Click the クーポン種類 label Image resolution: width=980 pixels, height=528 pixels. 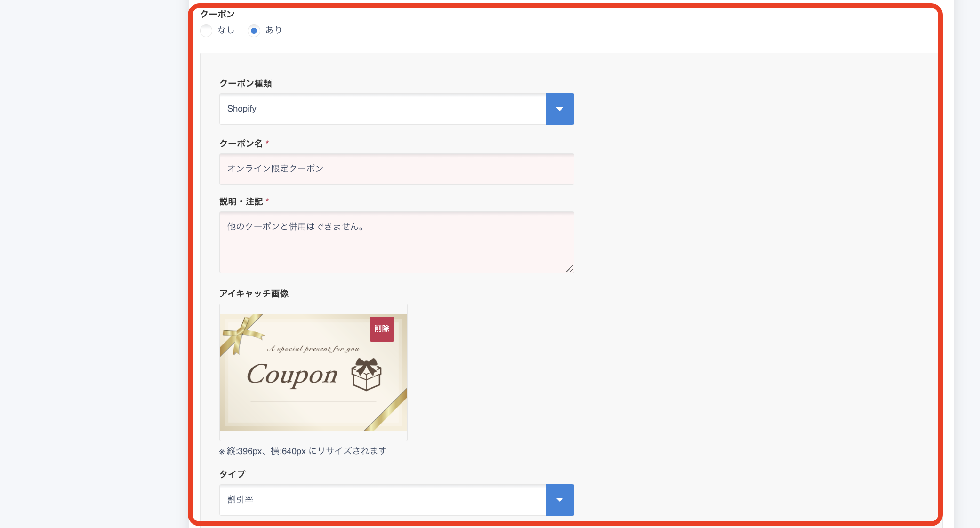[x=246, y=83]
